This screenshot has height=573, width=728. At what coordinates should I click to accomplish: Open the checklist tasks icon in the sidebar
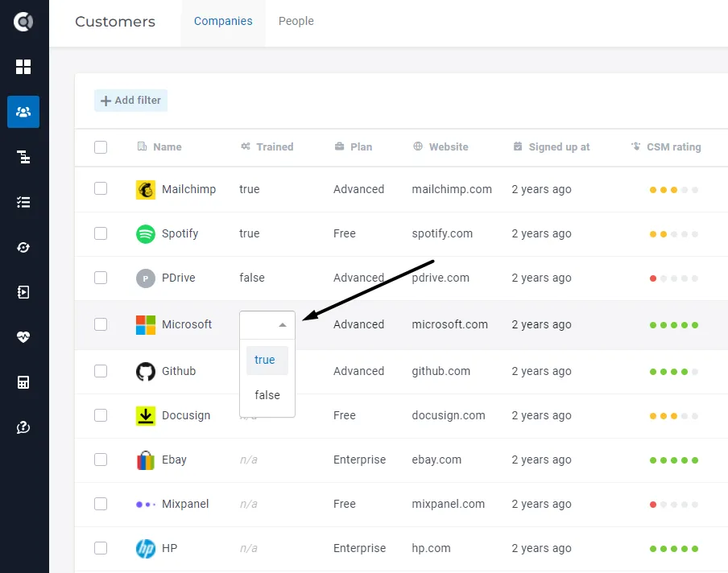point(23,202)
